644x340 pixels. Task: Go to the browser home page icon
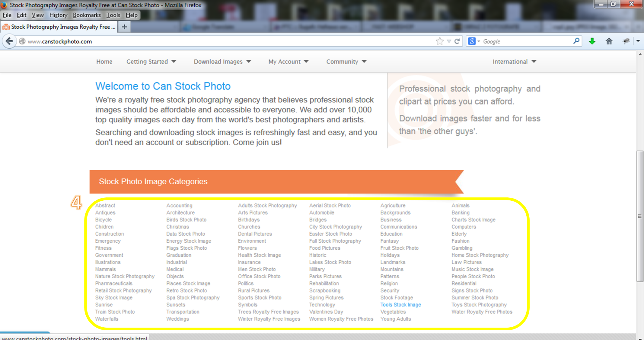tap(609, 41)
